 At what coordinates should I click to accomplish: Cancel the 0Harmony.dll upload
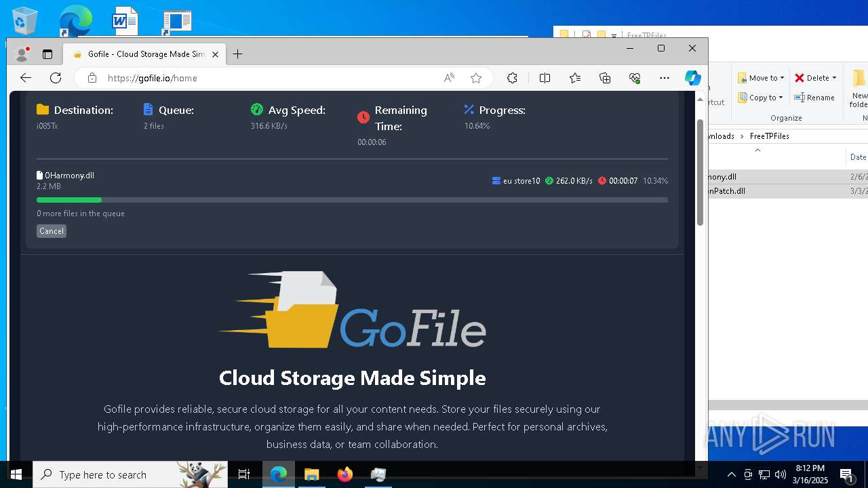(x=52, y=231)
